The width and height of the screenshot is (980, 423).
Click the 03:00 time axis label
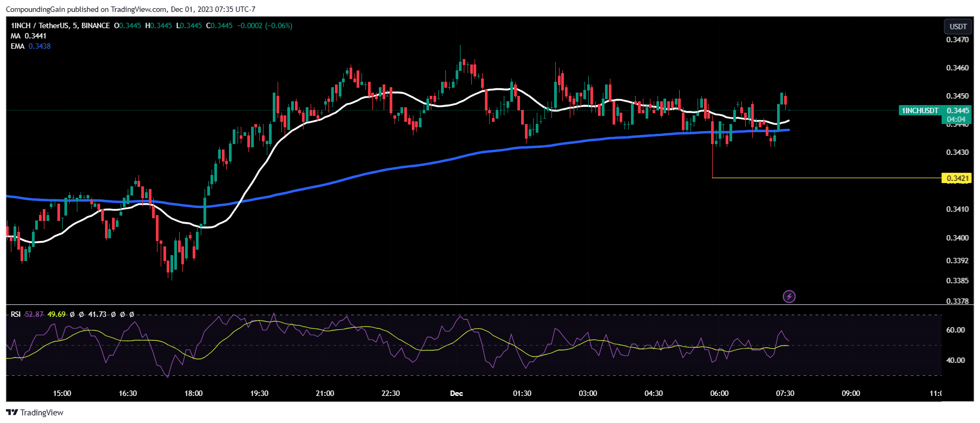[588, 393]
